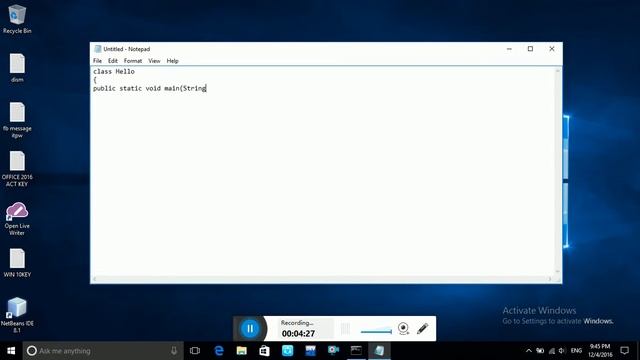The width and height of the screenshot is (640, 360).
Task: Select the NetBeans IDE 8.1 shortcut
Action: tap(17, 315)
